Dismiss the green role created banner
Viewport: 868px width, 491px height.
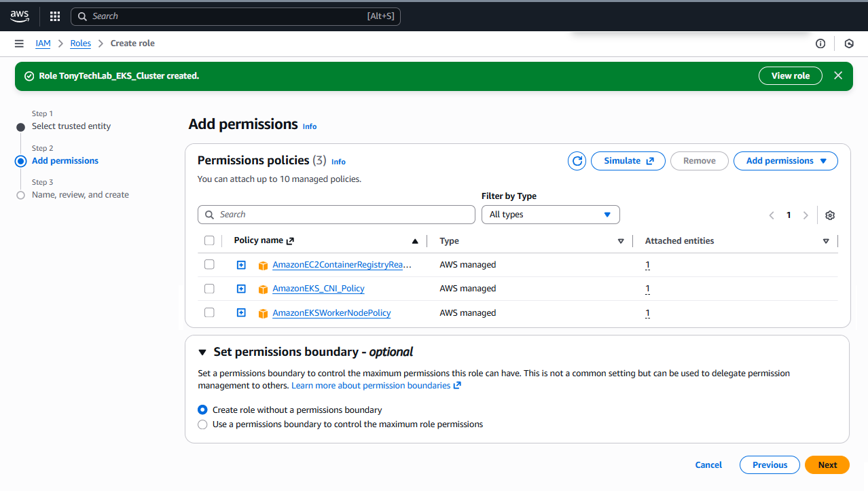tap(838, 75)
